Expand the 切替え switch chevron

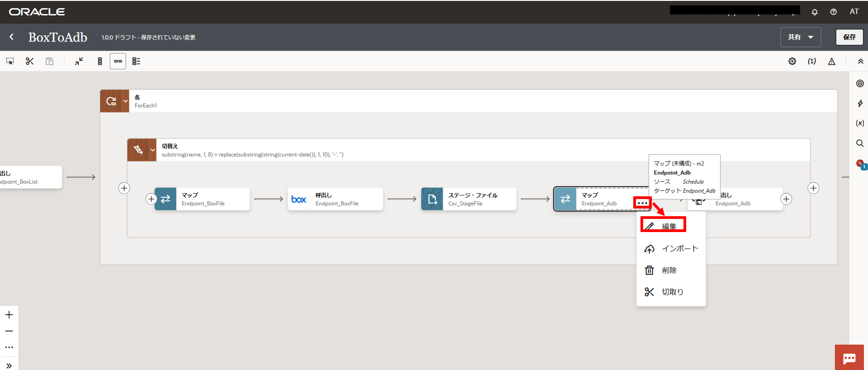153,150
